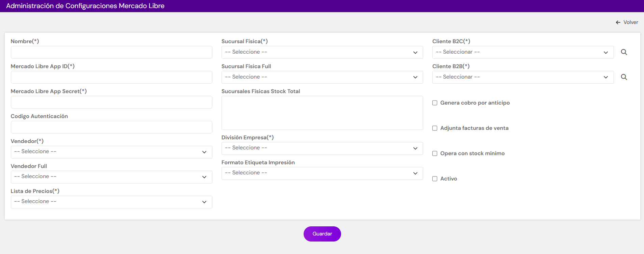The width and height of the screenshot is (644, 254).
Task: Focus the Nombre input field
Action: pyautogui.click(x=111, y=52)
